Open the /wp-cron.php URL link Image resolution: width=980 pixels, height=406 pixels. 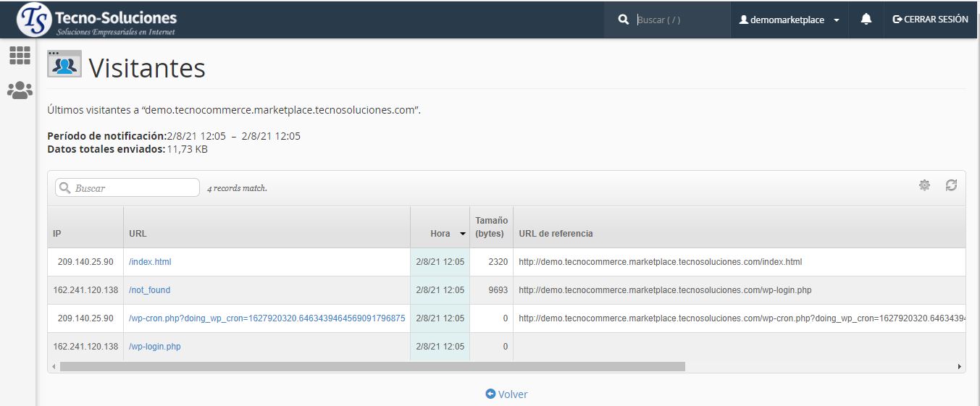(x=267, y=318)
